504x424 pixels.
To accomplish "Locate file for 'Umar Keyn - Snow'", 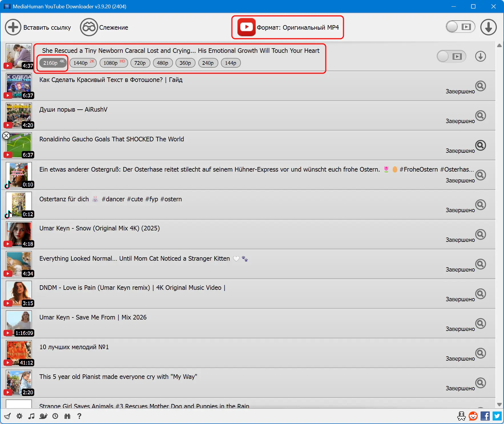I will coord(481,234).
